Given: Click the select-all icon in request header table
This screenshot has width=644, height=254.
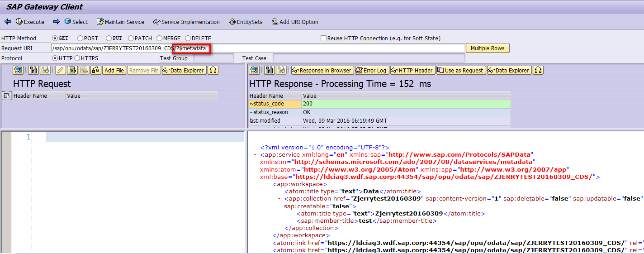Looking at the screenshot, I should pyautogui.click(x=6, y=96).
